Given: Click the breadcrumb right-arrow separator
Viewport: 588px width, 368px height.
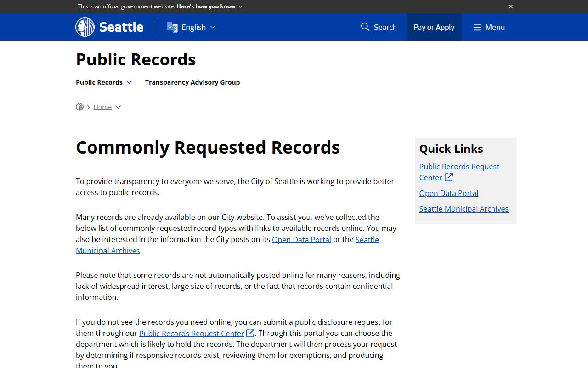Looking at the screenshot, I should coord(88,107).
